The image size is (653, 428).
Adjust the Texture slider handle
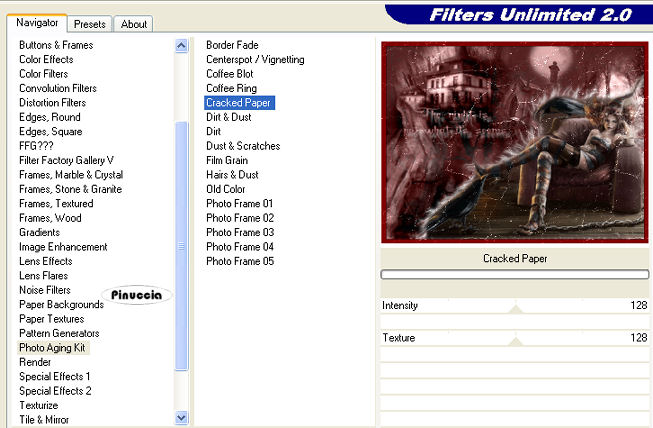(x=516, y=341)
